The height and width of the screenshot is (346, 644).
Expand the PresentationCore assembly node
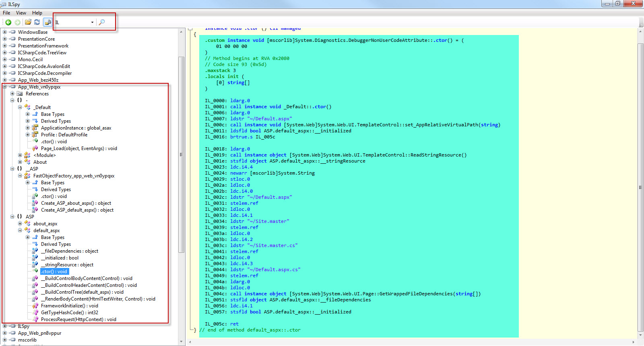5,39
